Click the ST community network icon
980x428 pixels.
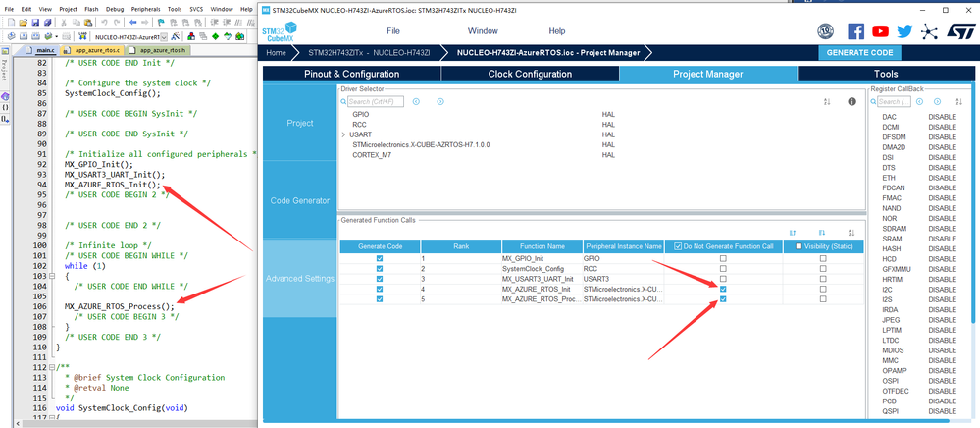click(x=930, y=31)
